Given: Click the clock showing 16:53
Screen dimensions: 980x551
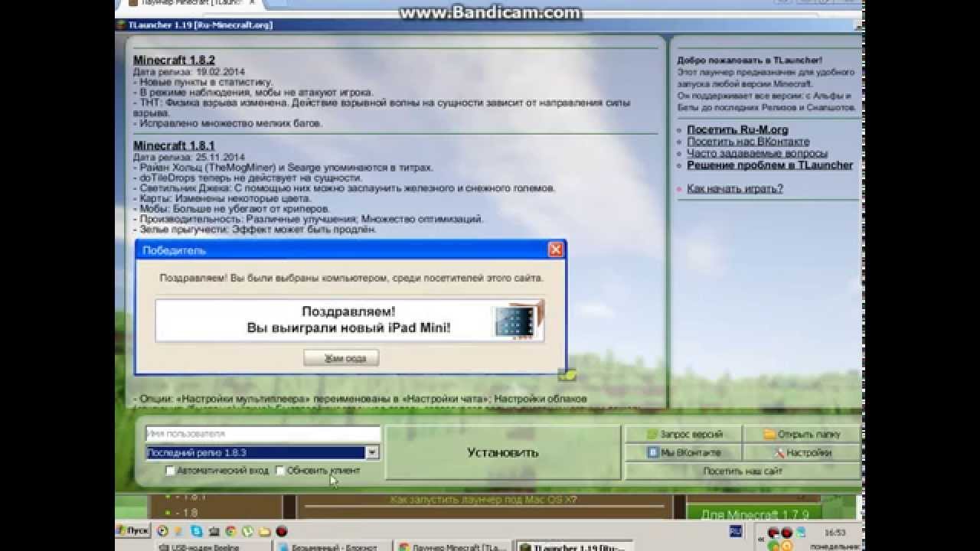Looking at the screenshot, I should 835,532.
